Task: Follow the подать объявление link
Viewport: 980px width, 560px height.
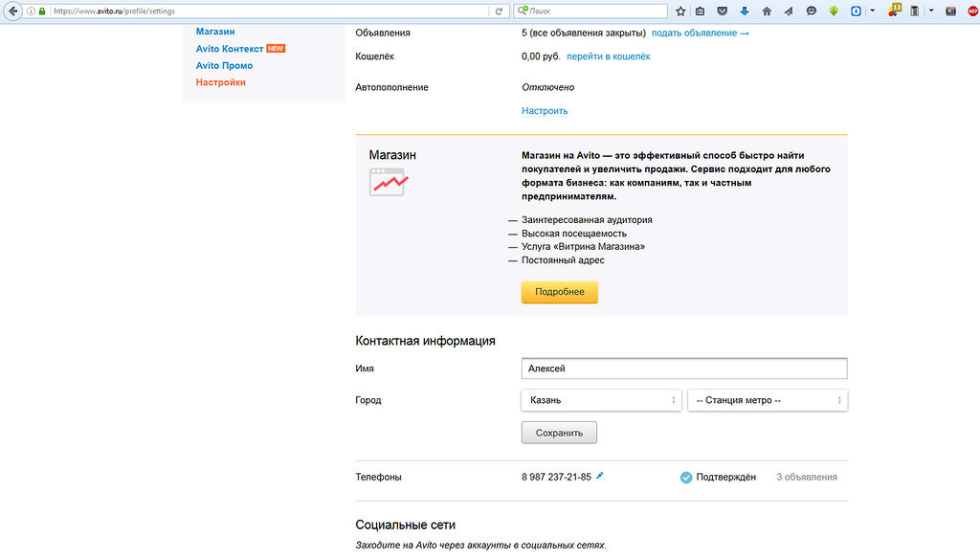Action: pos(700,34)
